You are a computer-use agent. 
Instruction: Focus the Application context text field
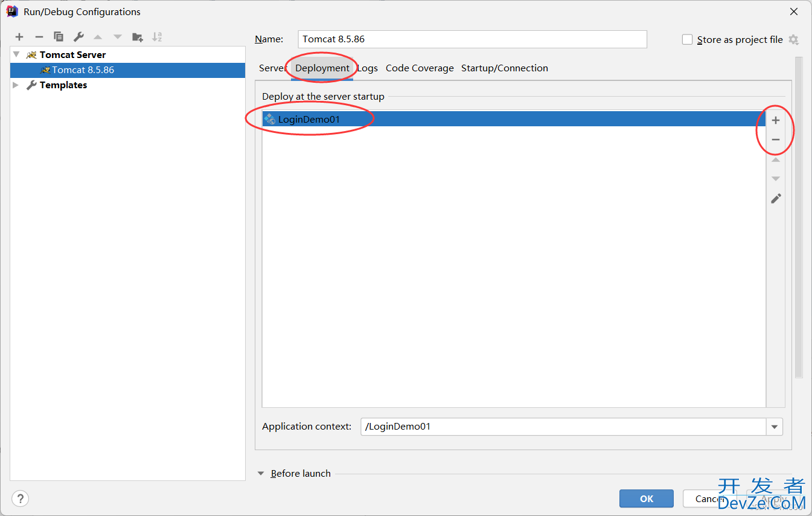pos(563,427)
